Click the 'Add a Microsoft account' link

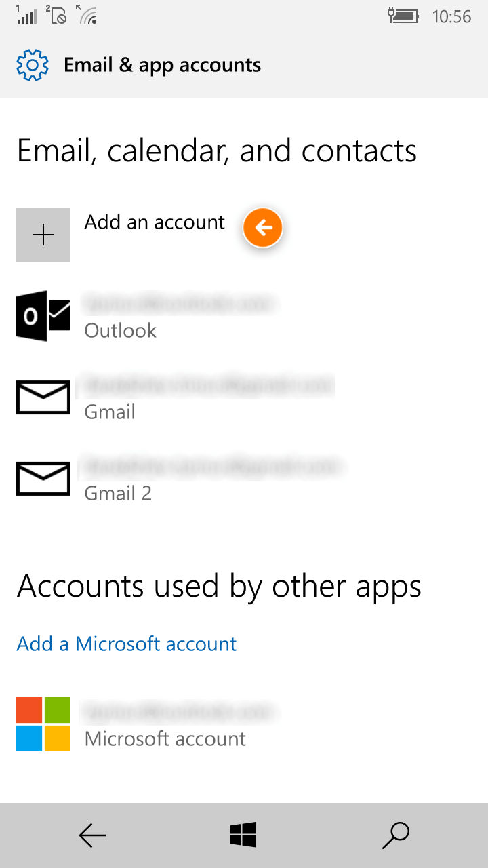coord(127,644)
